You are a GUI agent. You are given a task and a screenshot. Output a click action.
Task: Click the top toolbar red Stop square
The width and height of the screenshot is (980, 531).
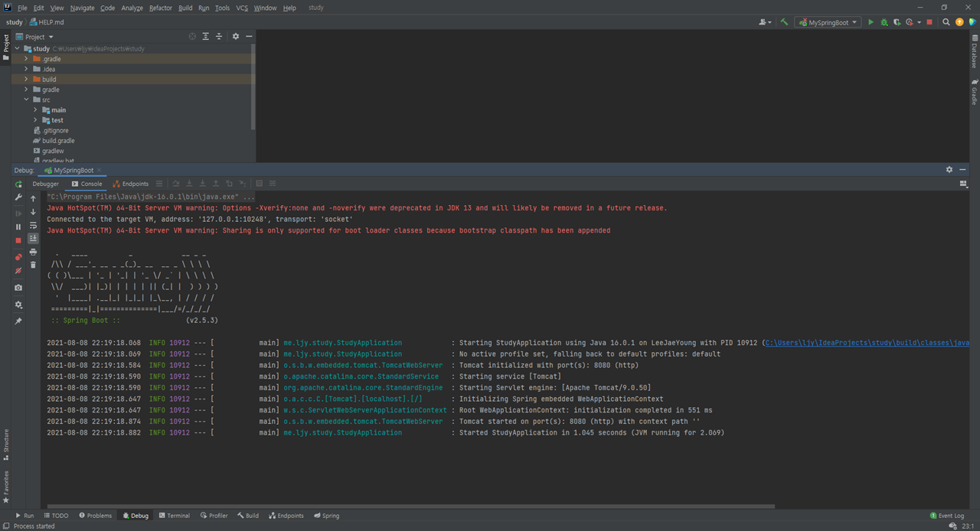click(x=929, y=22)
